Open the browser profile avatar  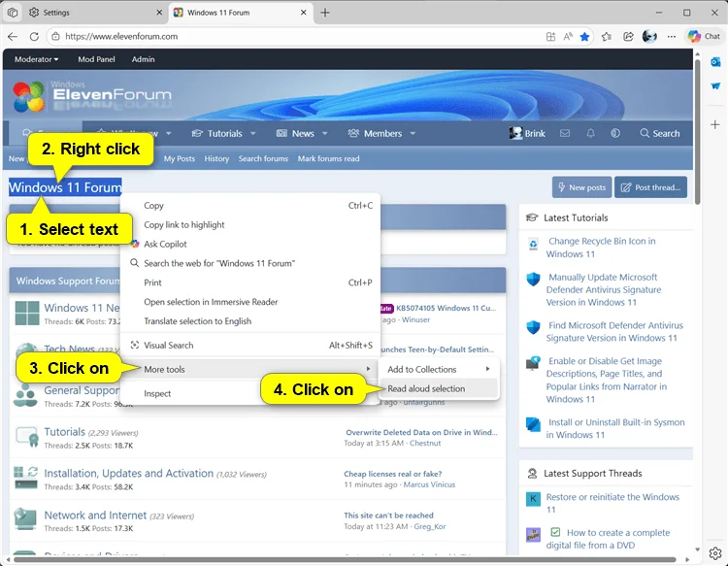point(649,36)
